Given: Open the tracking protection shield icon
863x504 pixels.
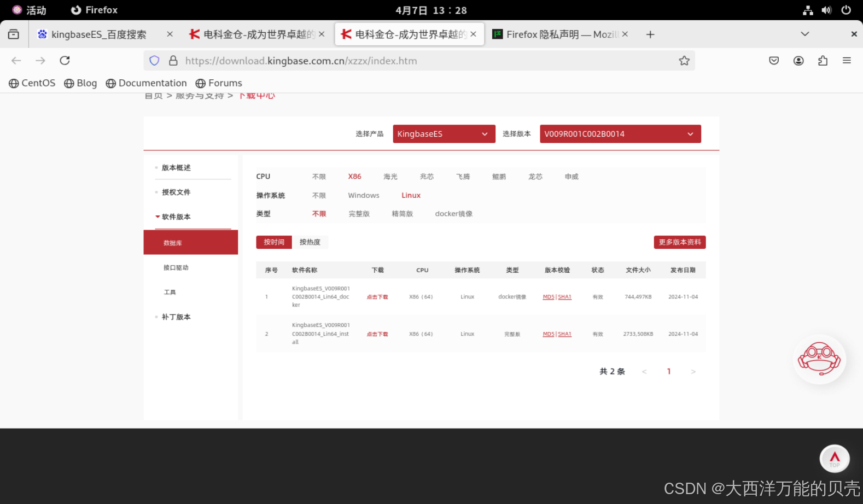Looking at the screenshot, I should pos(154,61).
